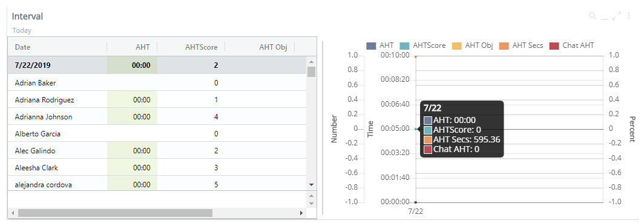Toggle the AHTScore legend series
This screenshot has width=644, height=223.
pyautogui.click(x=422, y=45)
